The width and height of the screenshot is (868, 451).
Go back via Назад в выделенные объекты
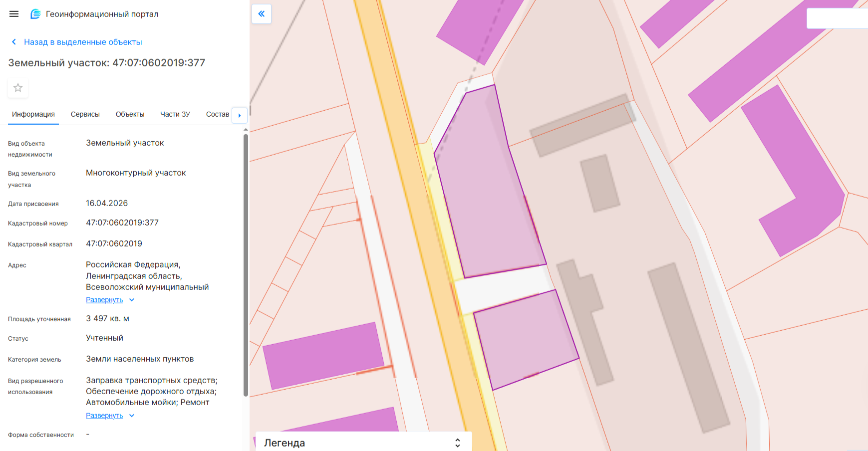click(x=83, y=42)
